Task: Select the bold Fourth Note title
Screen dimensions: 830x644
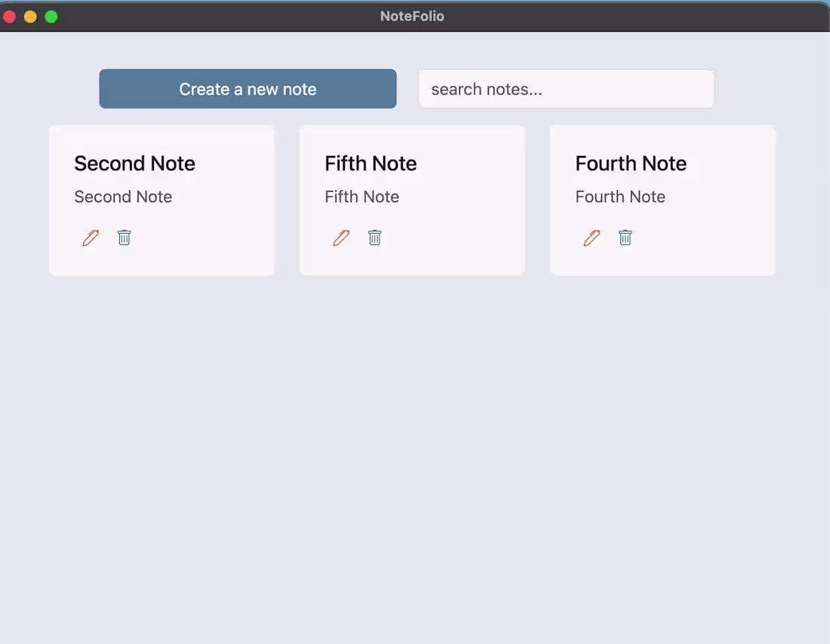Action: (x=631, y=164)
